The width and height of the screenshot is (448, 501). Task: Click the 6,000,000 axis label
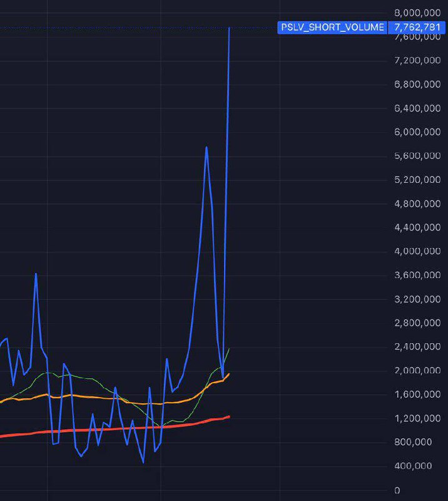pos(417,132)
